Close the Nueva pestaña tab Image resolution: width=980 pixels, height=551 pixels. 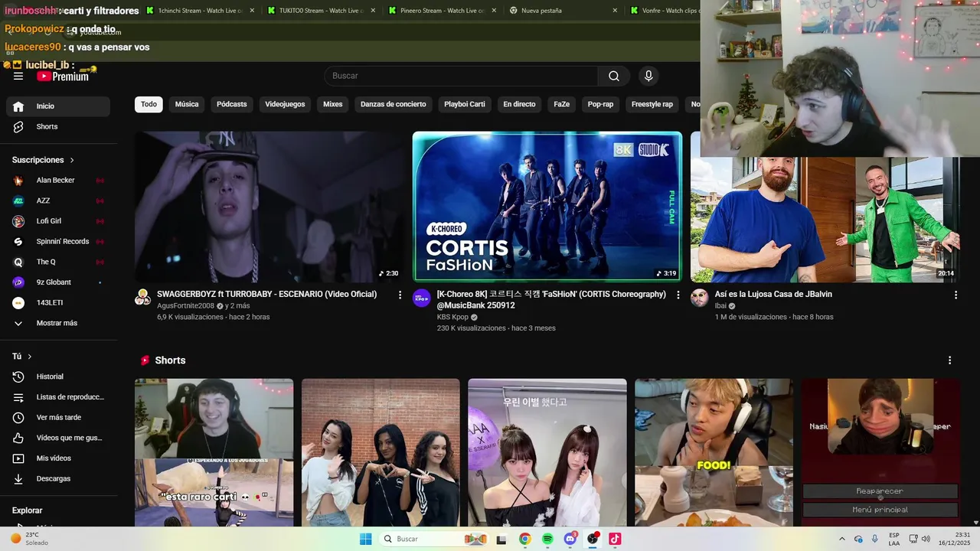[x=615, y=11]
